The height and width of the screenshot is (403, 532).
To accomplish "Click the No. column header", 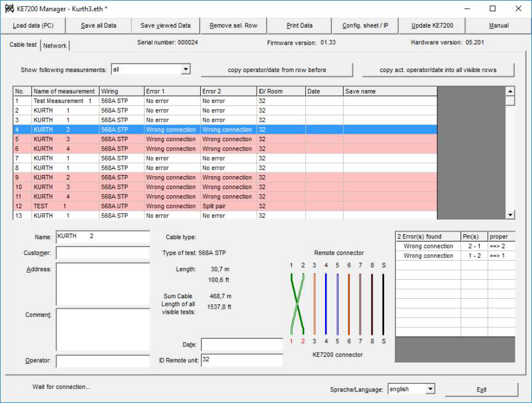I will (22, 91).
